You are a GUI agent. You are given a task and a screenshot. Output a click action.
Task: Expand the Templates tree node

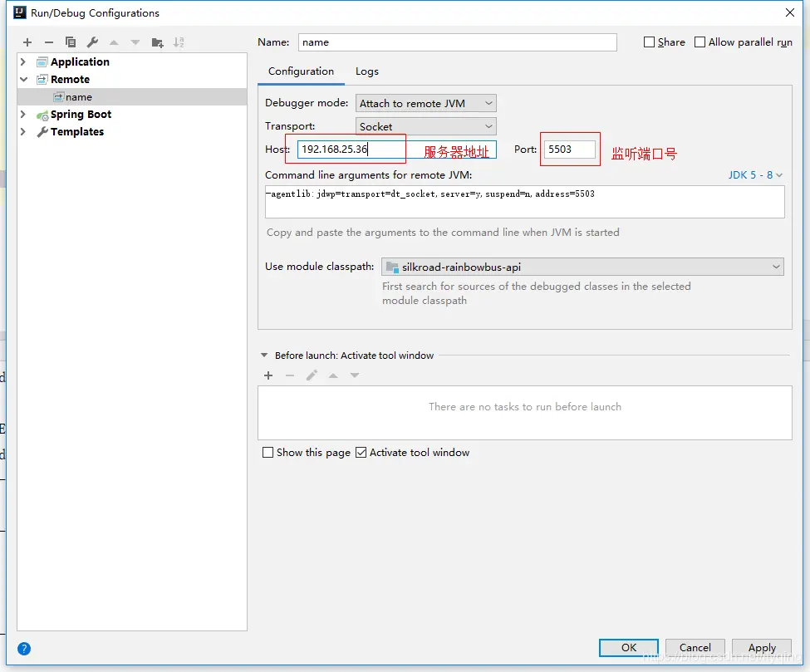[x=22, y=132]
